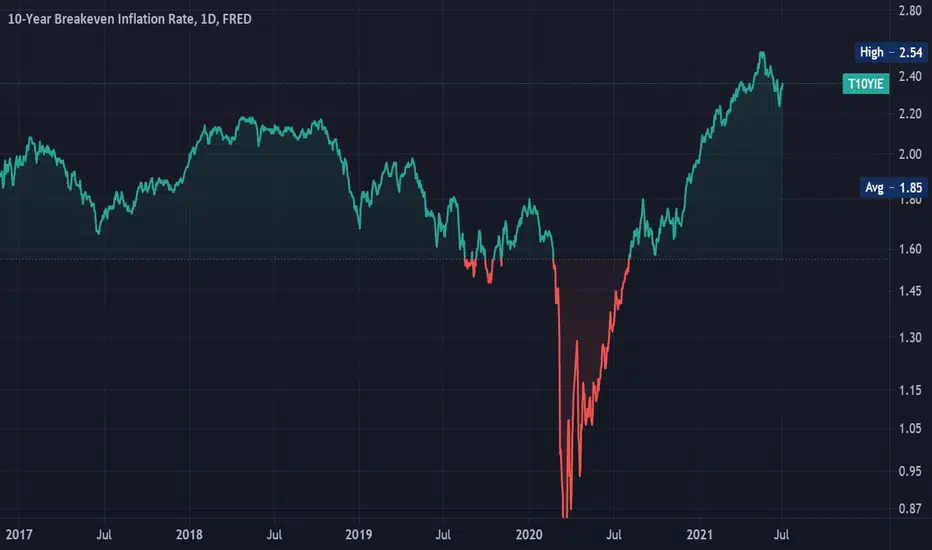The image size is (932, 550).
Task: Click the T10YIE symbol label
Action: (865, 84)
